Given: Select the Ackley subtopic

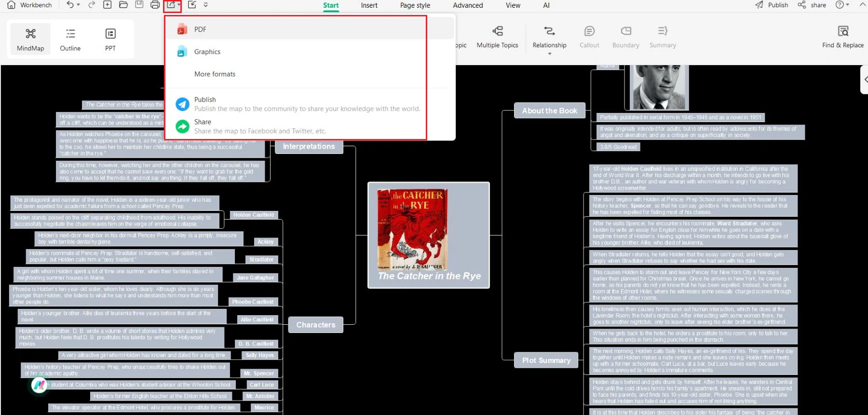Looking at the screenshot, I should 266,242.
